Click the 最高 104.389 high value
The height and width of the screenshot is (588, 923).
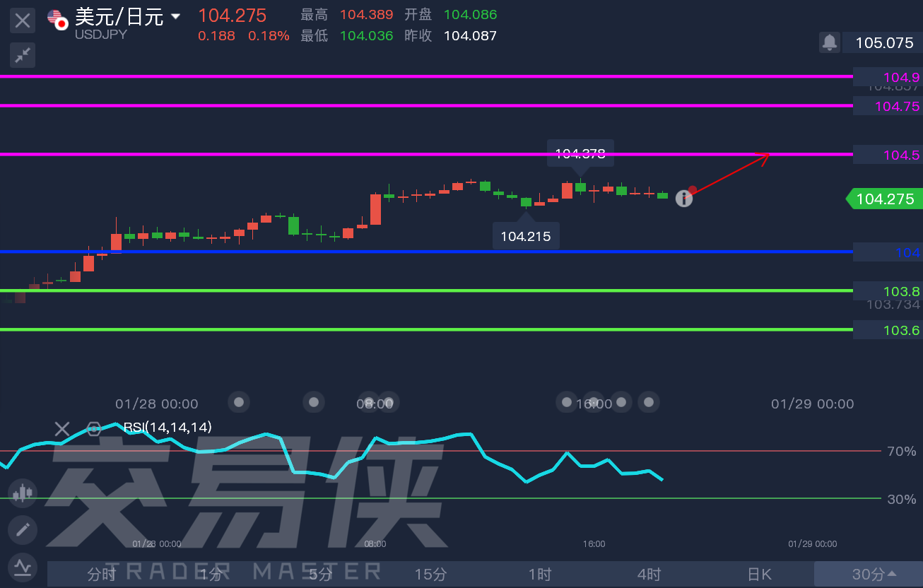(367, 15)
